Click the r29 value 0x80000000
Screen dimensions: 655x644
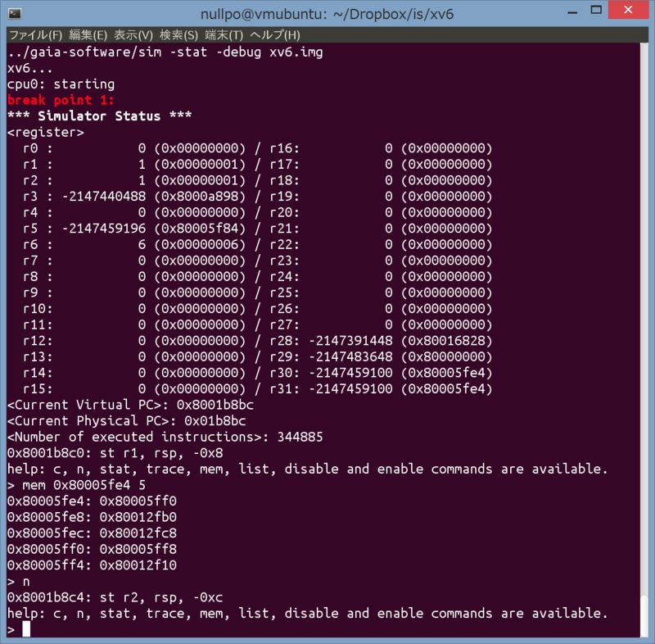pos(446,357)
